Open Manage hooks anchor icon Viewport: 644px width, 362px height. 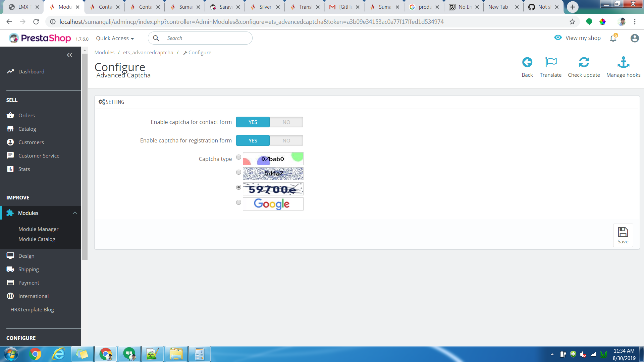tap(623, 62)
